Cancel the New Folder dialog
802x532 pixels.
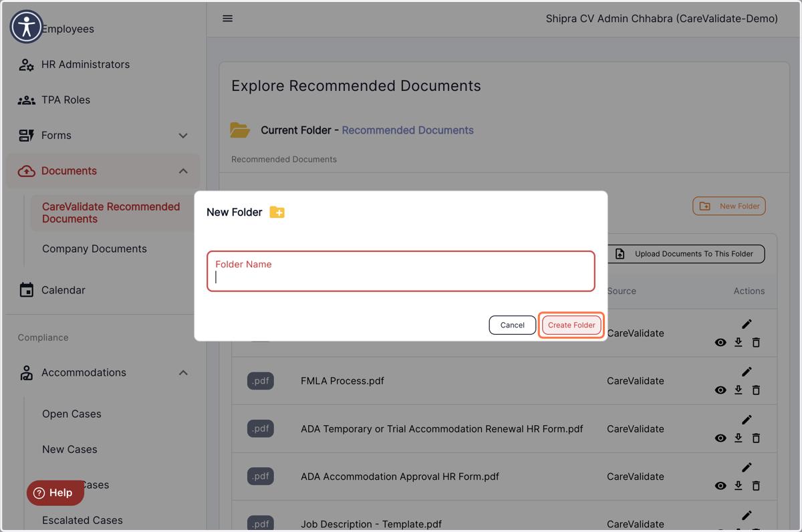tap(513, 325)
